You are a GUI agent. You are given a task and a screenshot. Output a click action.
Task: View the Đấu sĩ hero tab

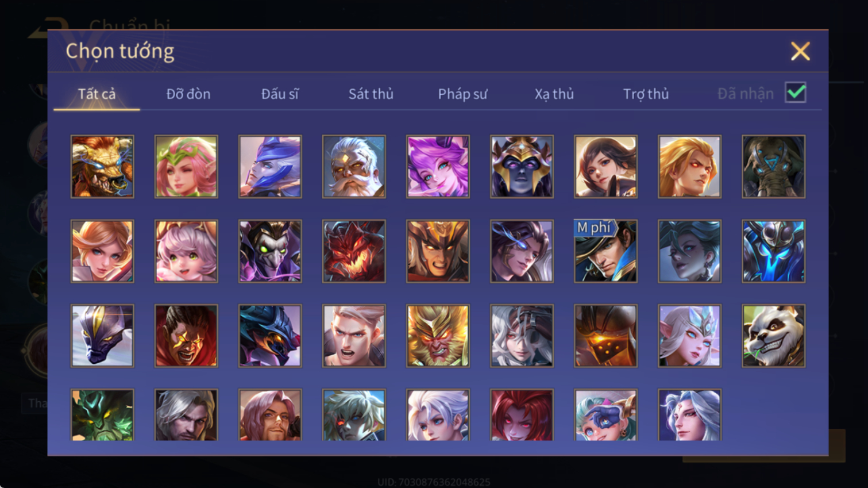[x=280, y=94]
